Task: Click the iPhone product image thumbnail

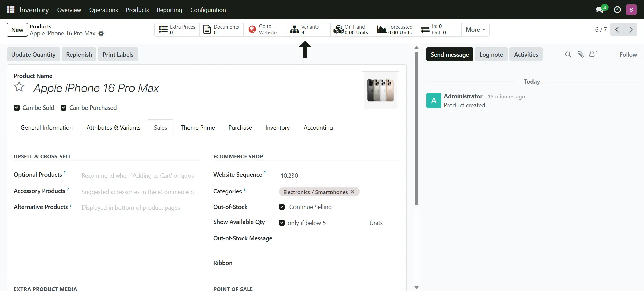Action: [x=380, y=90]
